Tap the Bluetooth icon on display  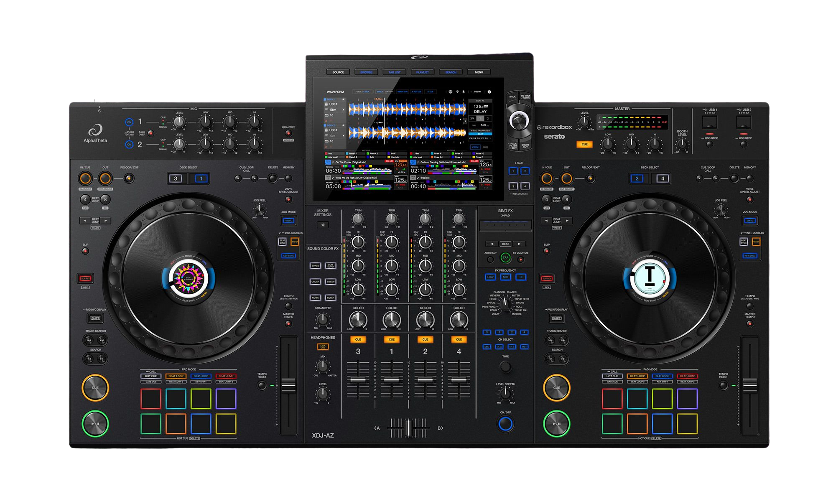464,92
